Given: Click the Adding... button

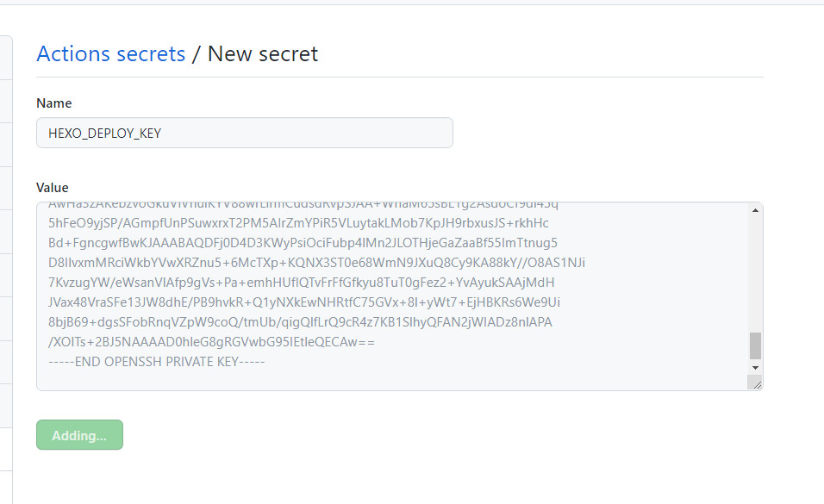Looking at the screenshot, I should pyautogui.click(x=79, y=435).
